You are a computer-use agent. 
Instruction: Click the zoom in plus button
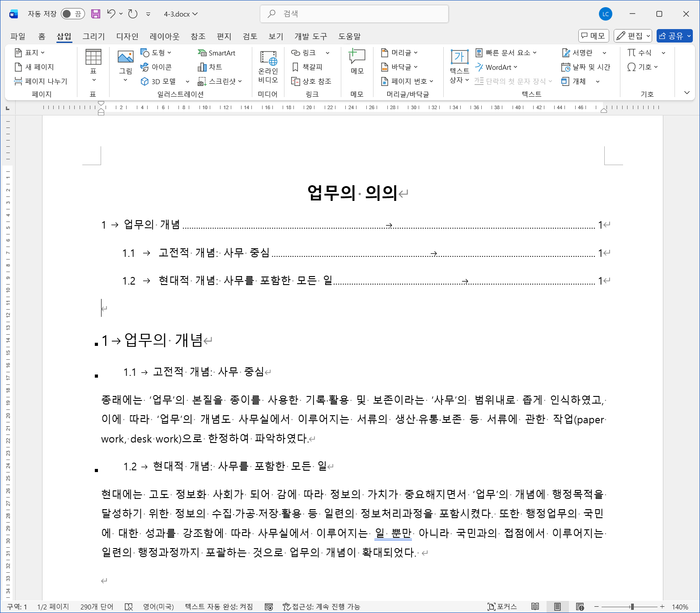tap(662, 607)
